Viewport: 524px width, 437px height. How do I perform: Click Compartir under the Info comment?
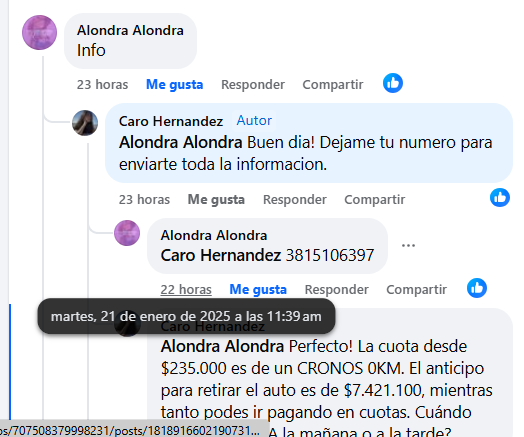[x=333, y=85]
